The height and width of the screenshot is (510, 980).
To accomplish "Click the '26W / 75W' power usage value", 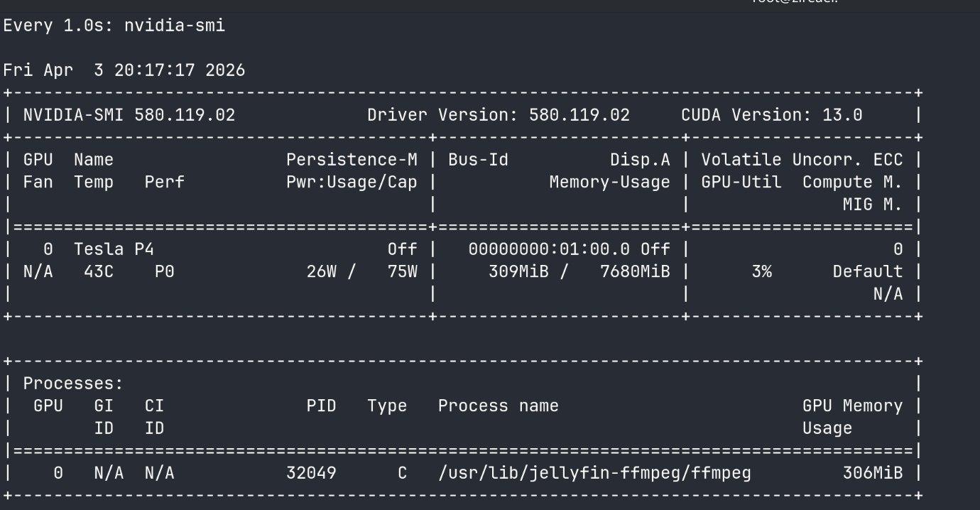I will [361, 272].
